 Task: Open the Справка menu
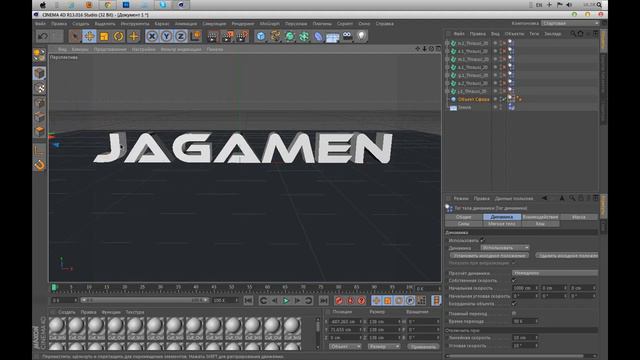[384, 24]
